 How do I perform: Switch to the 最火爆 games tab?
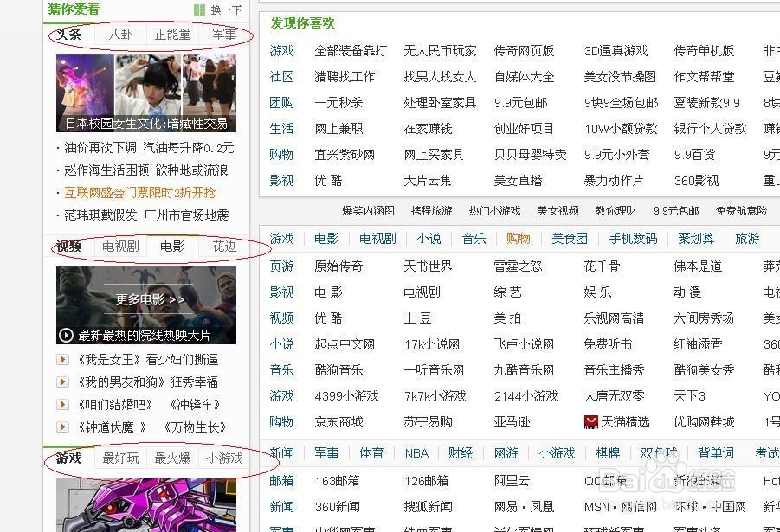pos(172,458)
